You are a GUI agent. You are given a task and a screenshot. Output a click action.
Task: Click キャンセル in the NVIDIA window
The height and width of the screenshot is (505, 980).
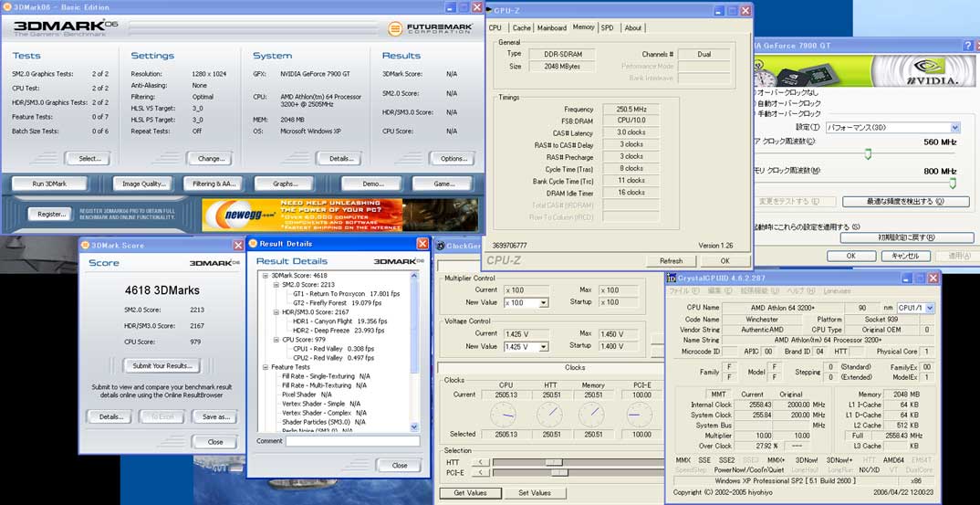tap(905, 256)
